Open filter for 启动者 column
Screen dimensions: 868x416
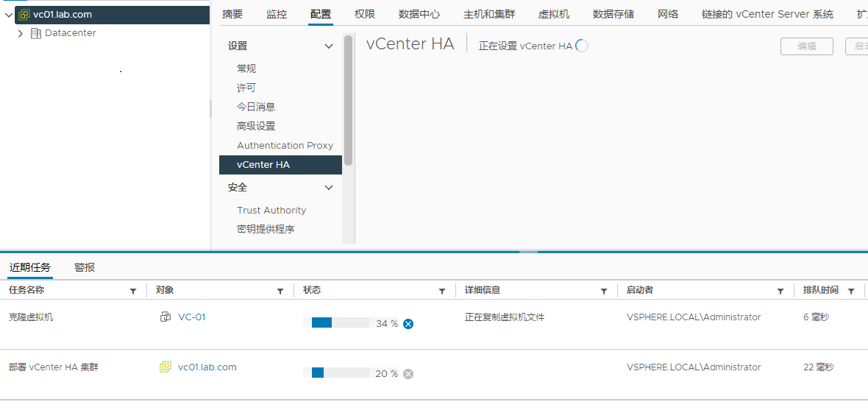pos(780,291)
